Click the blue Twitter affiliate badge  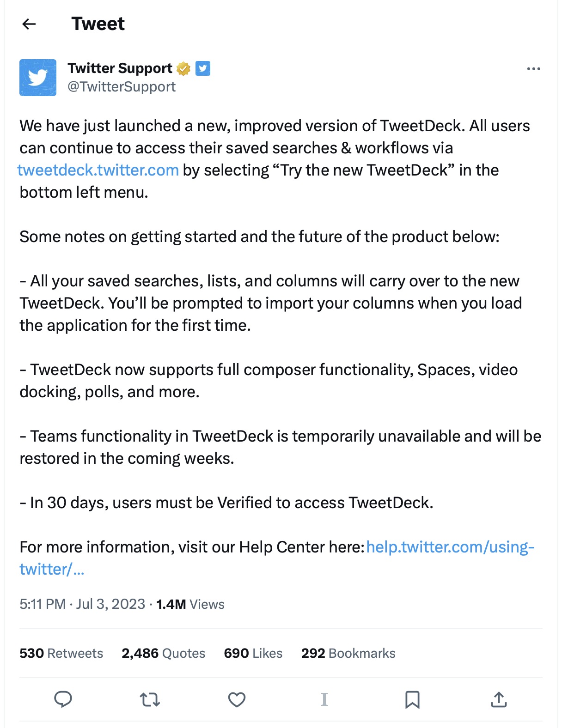pyautogui.click(x=203, y=68)
